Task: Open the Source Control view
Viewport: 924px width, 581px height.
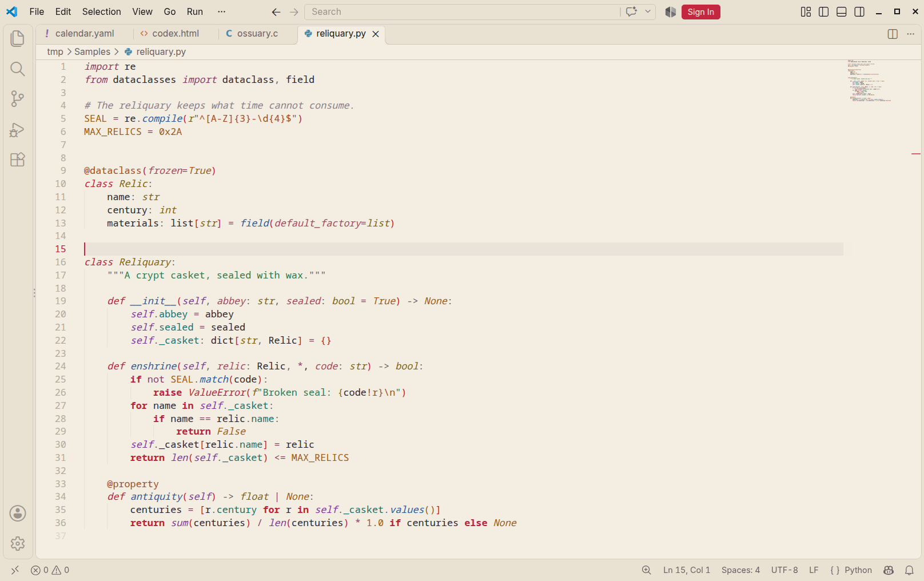Action: pos(18,99)
